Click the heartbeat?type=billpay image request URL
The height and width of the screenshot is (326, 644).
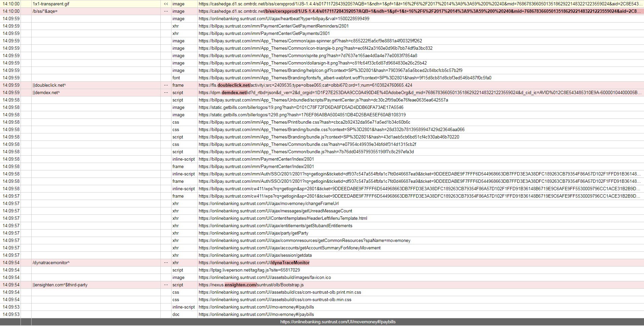(x=283, y=18)
